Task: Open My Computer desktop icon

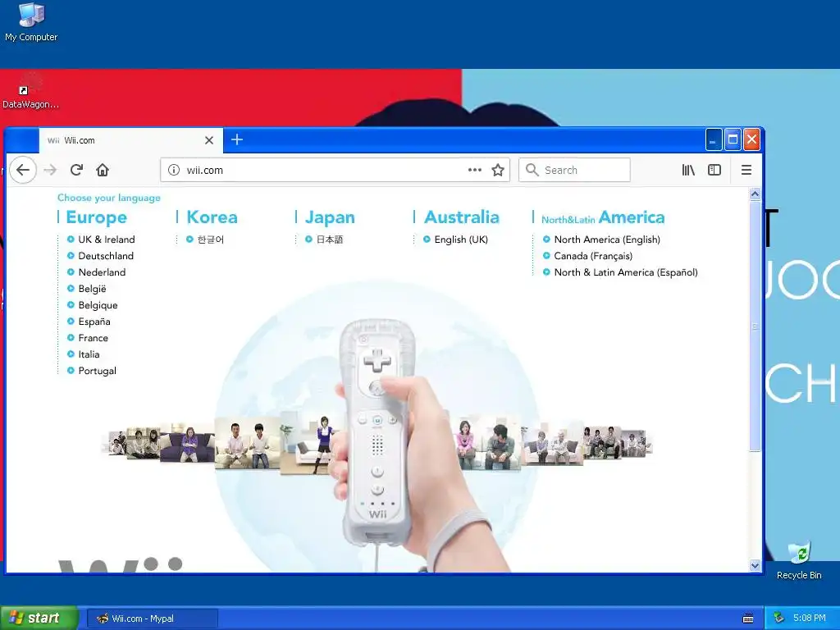Action: coord(31,22)
